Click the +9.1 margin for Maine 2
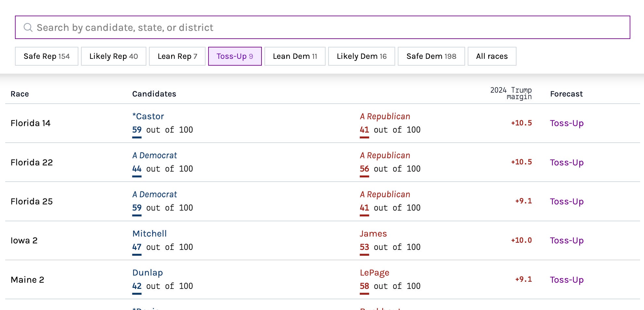Screen dimensions: 644x310 pyautogui.click(x=523, y=279)
